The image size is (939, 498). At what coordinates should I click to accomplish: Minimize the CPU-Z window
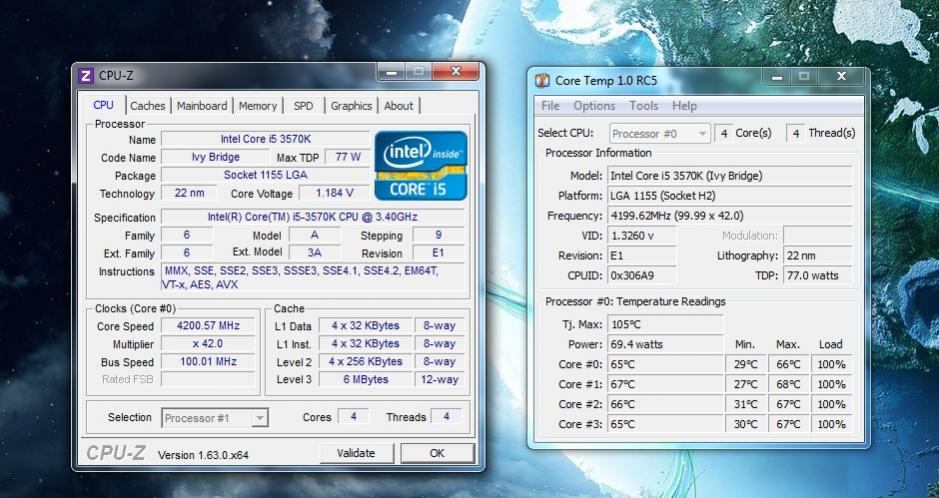click(x=391, y=72)
